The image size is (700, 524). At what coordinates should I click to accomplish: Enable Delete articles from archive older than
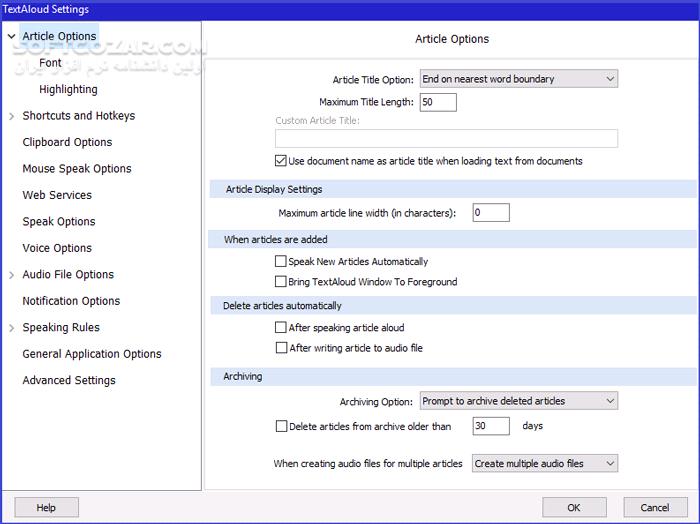[281, 426]
